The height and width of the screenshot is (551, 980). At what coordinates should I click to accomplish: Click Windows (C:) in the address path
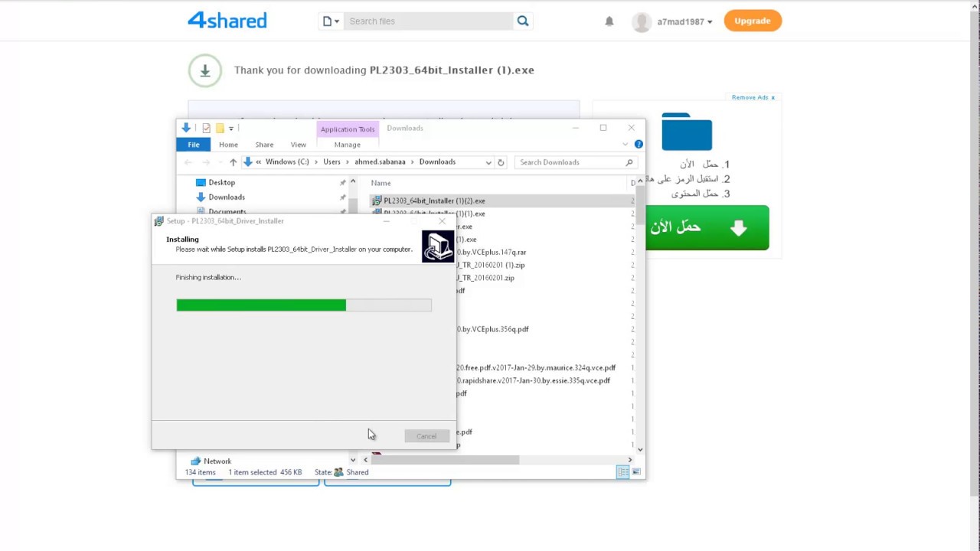click(287, 162)
